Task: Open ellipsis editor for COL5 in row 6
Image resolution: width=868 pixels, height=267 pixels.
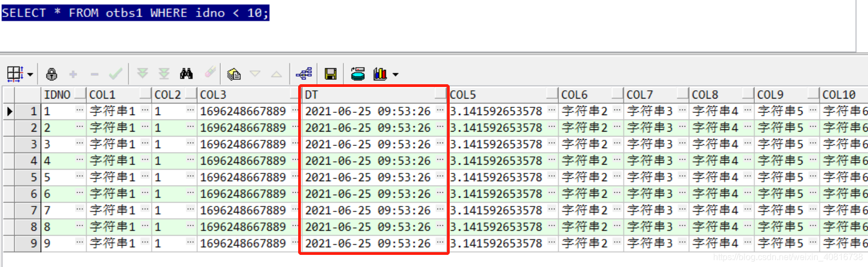Action: click(x=552, y=193)
